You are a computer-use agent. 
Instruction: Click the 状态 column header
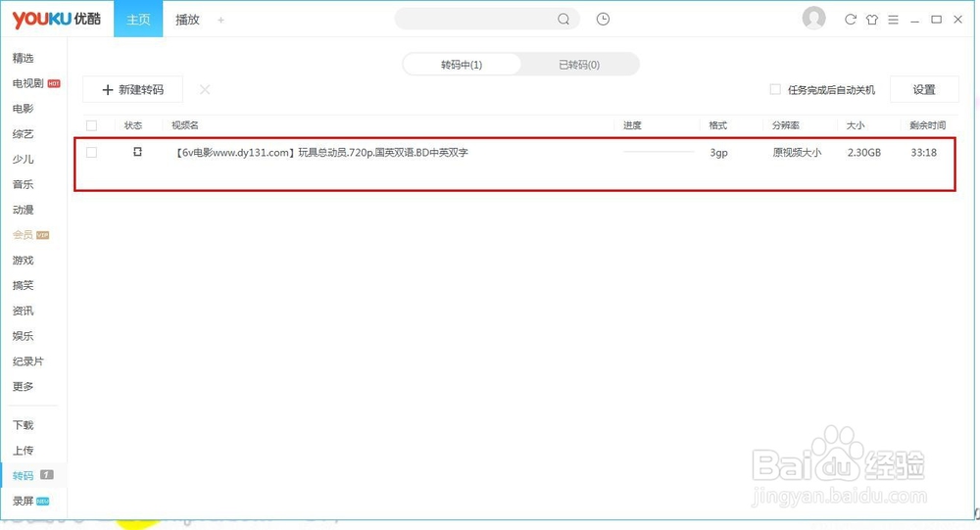(133, 125)
